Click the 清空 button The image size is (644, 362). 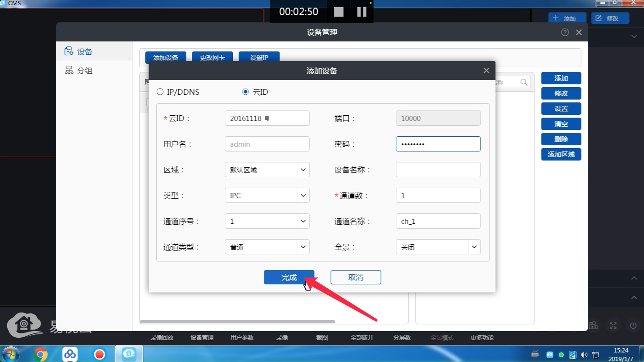[561, 124]
